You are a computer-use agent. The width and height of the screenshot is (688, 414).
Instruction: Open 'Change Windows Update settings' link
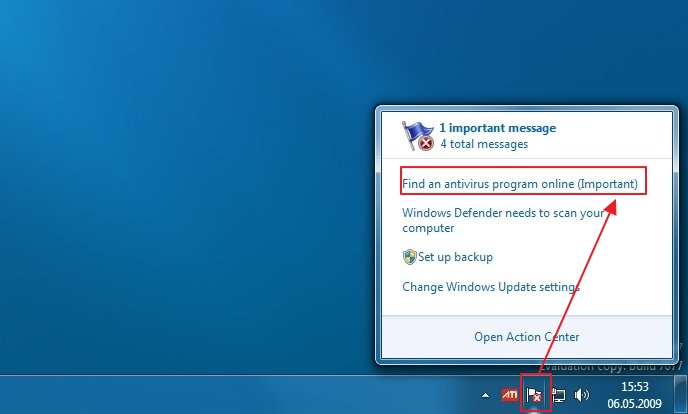[491, 287]
